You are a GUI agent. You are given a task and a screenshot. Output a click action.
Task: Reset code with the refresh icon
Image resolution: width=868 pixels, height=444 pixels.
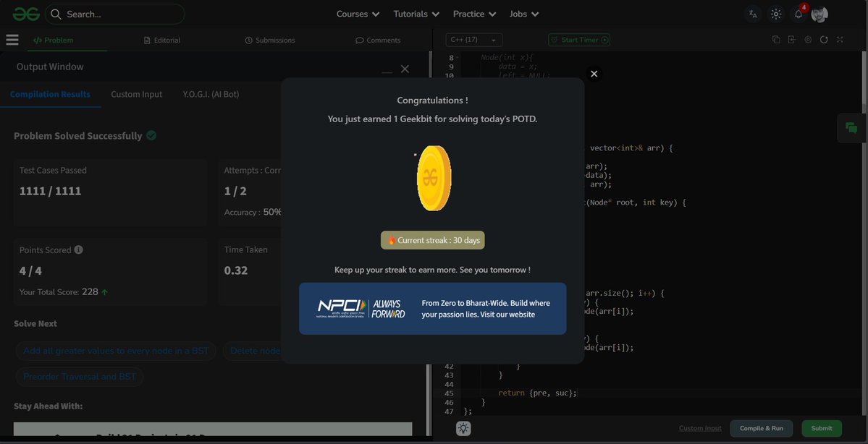tap(824, 39)
